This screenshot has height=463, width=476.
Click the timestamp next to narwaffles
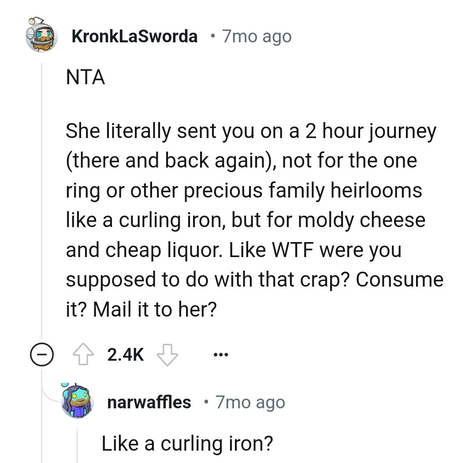[249, 401]
